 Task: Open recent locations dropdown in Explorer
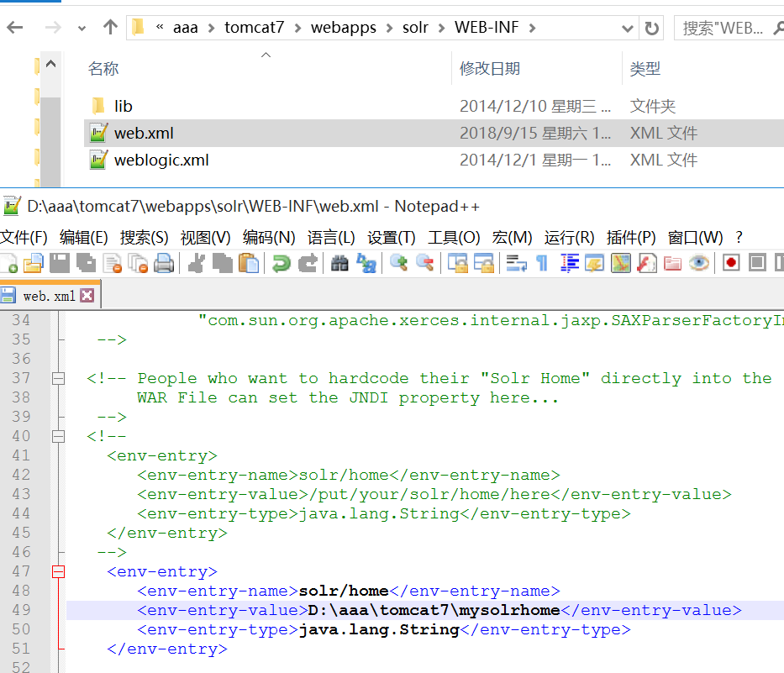[82, 29]
